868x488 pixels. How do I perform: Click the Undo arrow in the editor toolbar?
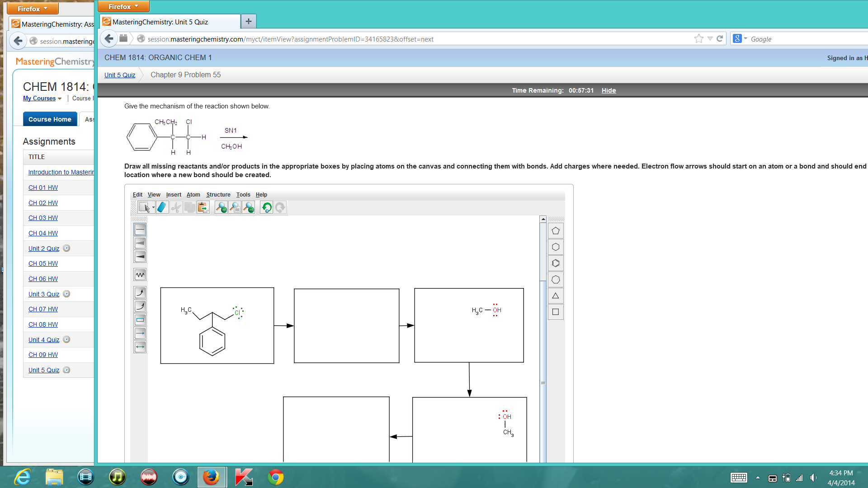point(266,207)
